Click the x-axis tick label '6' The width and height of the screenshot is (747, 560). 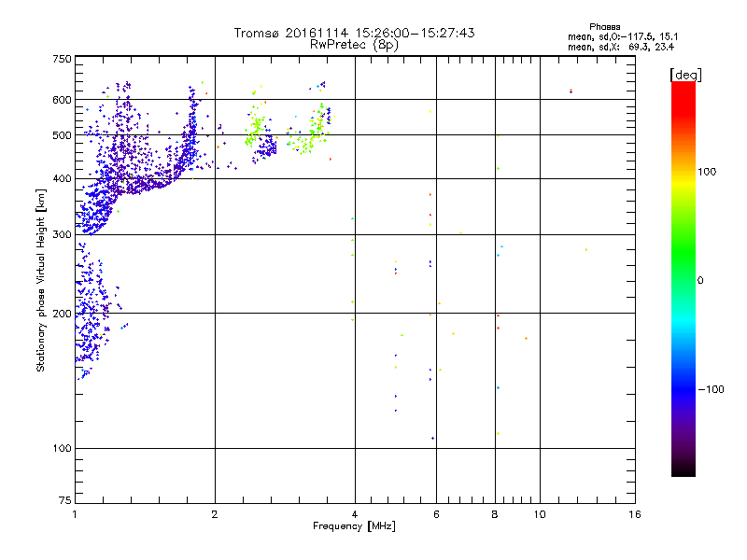436,514
